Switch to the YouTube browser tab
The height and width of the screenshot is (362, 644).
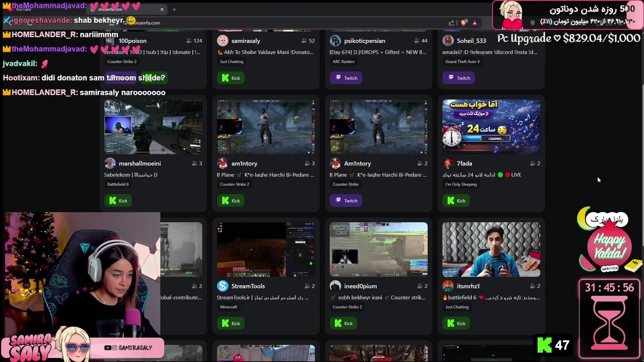click(23, 9)
